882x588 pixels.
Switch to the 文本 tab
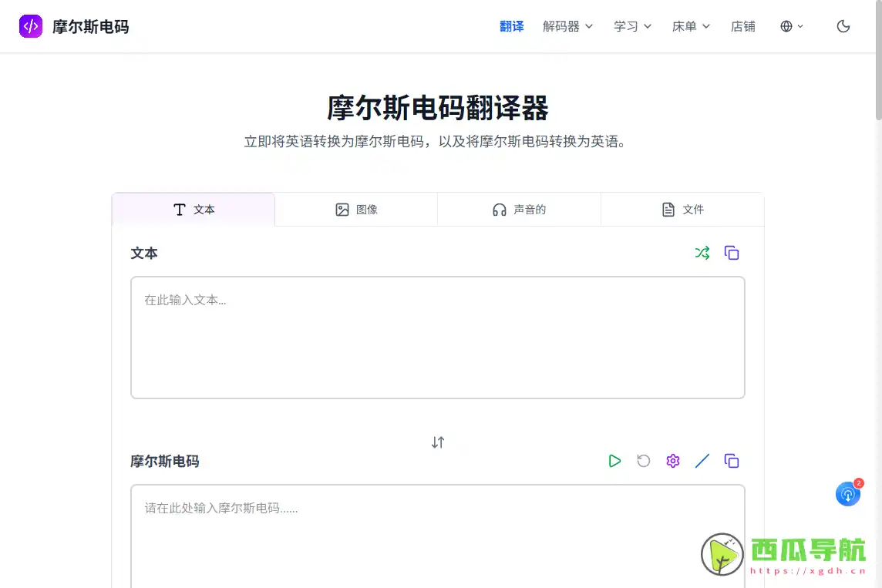coord(194,210)
